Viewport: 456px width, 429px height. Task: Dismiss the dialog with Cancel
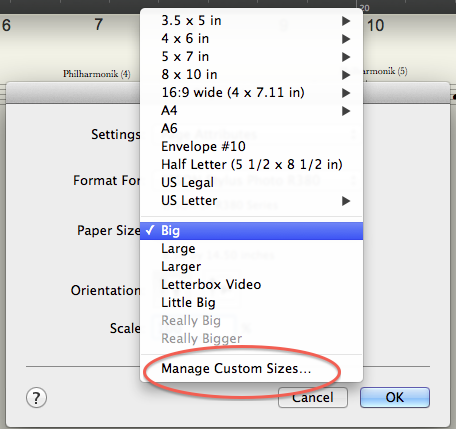click(313, 397)
